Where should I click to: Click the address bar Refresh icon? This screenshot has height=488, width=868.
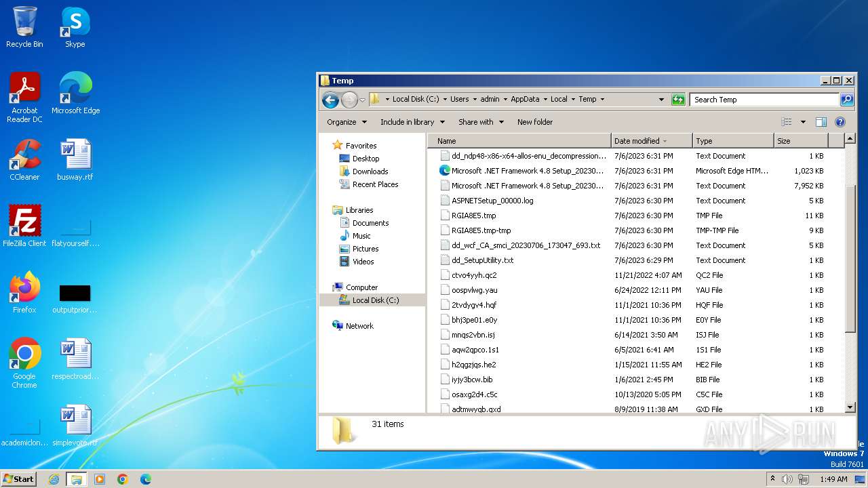(x=678, y=100)
